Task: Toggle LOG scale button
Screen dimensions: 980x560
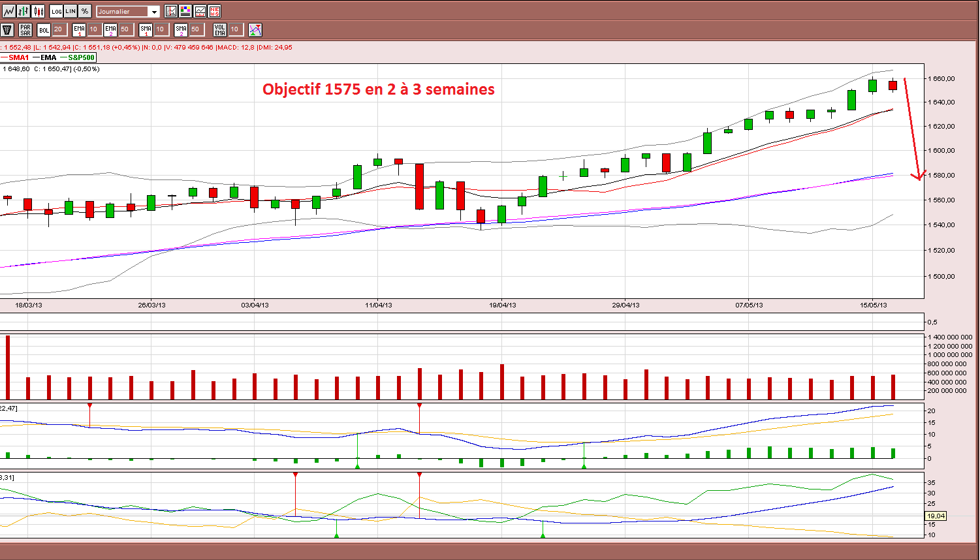Action: [56, 11]
